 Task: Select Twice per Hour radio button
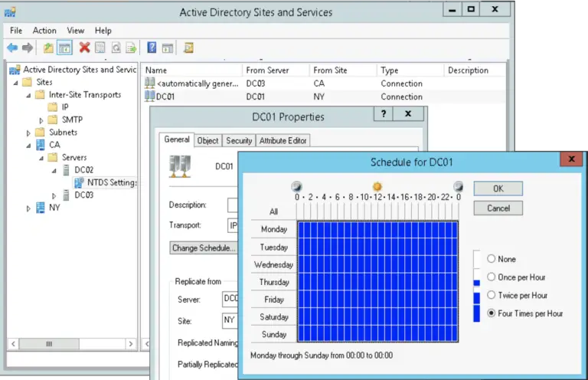[x=492, y=295]
